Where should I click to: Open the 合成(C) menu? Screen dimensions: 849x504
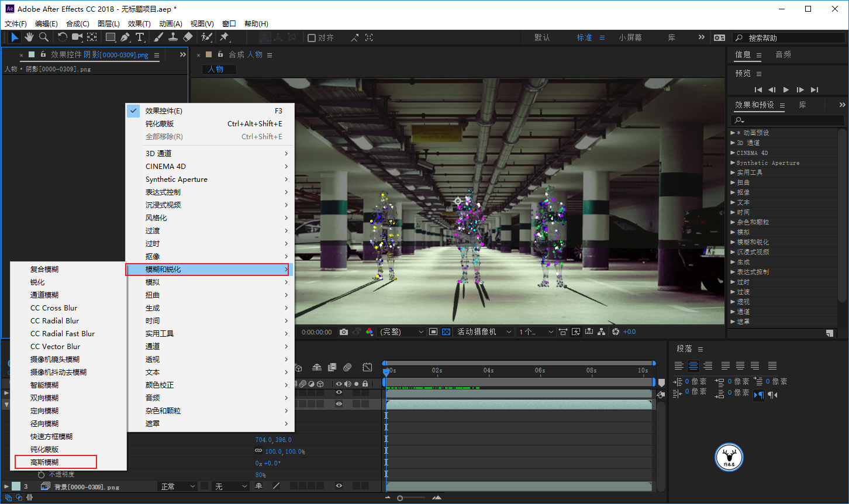(78, 23)
